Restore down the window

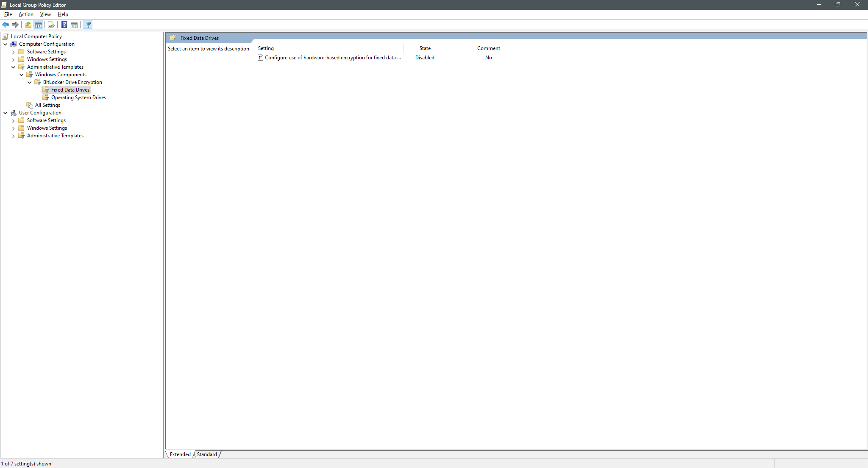pyautogui.click(x=838, y=5)
